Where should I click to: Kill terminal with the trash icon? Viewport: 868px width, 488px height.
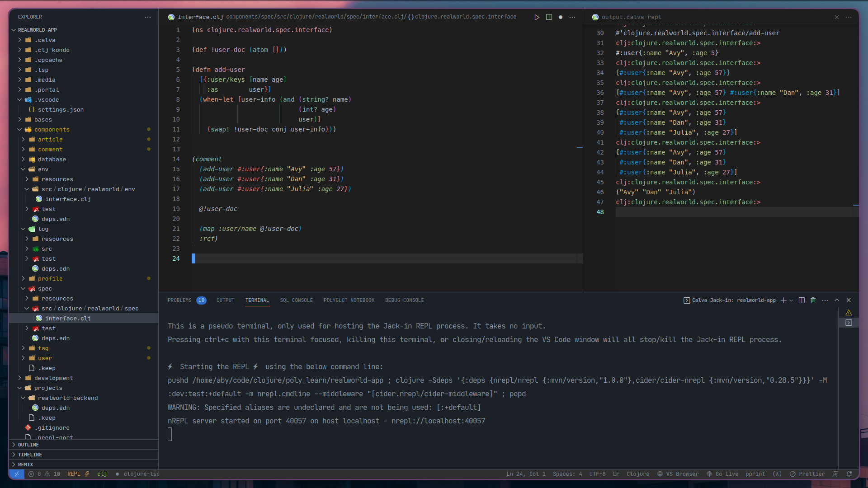813,300
